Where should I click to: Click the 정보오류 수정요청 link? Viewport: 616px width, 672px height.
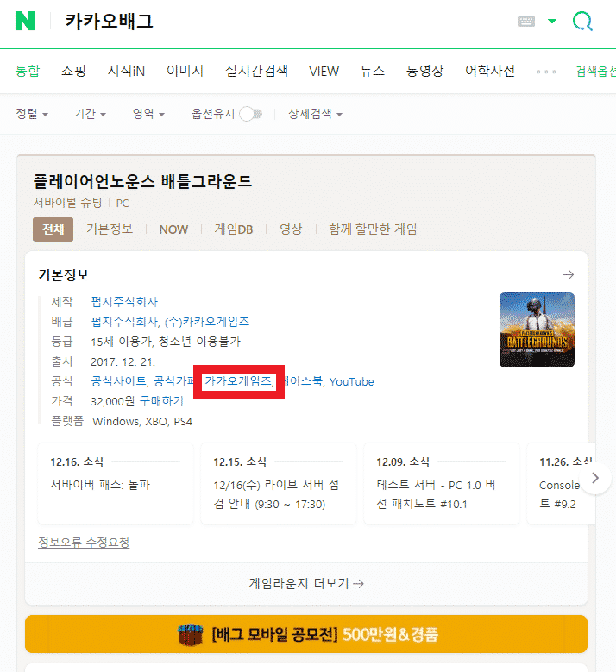84,543
